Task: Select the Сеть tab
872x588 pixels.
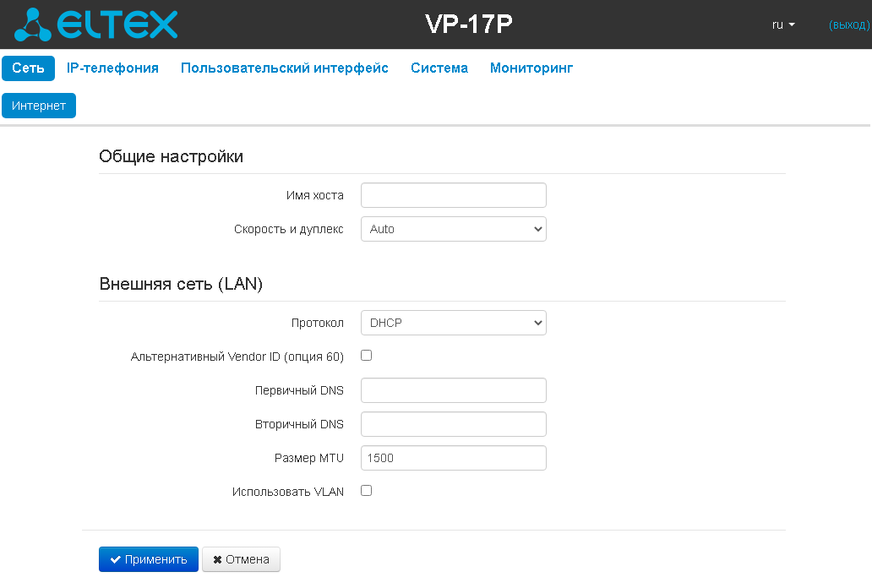Action: pyautogui.click(x=29, y=68)
